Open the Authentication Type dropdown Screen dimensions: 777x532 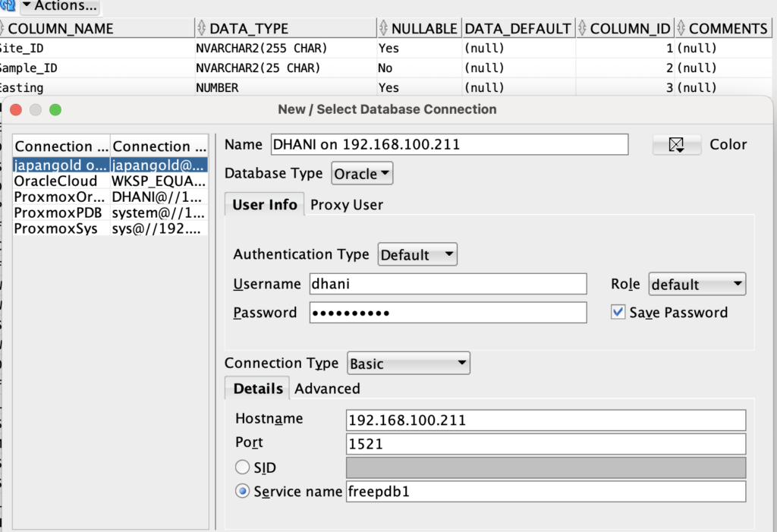pos(417,254)
